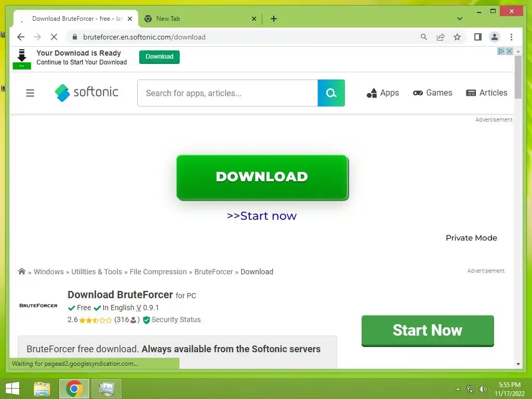Click the Softonic logo

pyautogui.click(x=87, y=92)
